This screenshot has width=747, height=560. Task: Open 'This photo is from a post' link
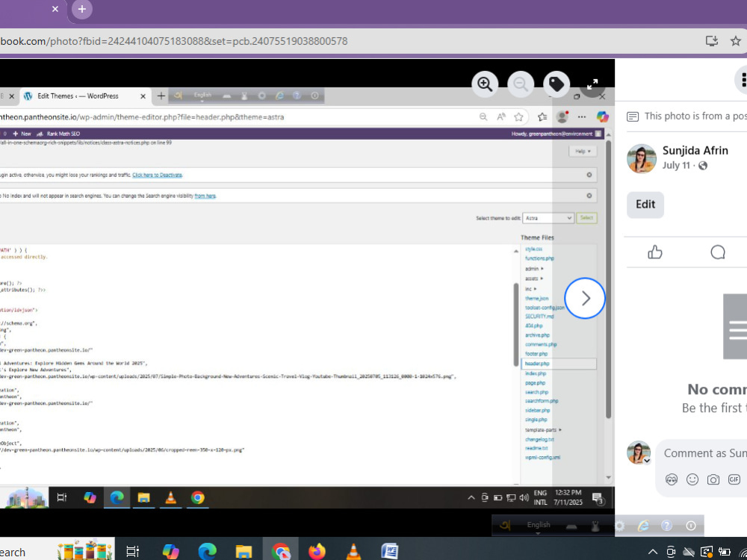coord(686,116)
